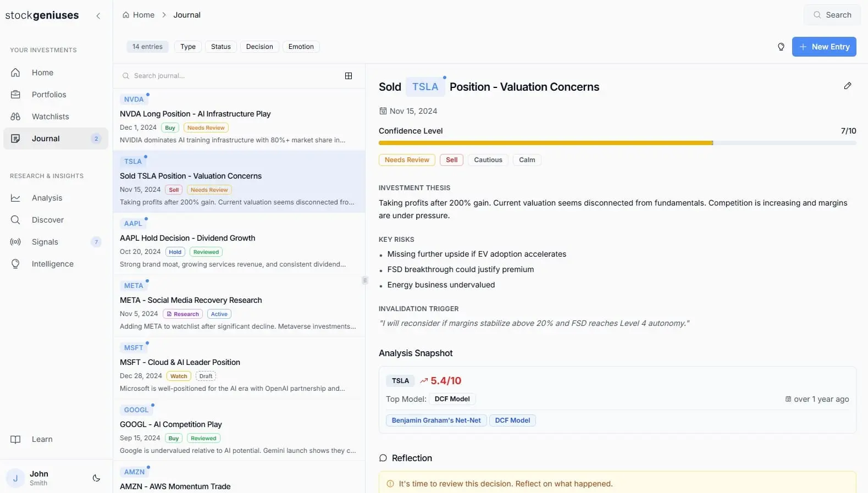This screenshot has width=868, height=493.
Task: Open the Search box at top right
Action: coord(832,15)
